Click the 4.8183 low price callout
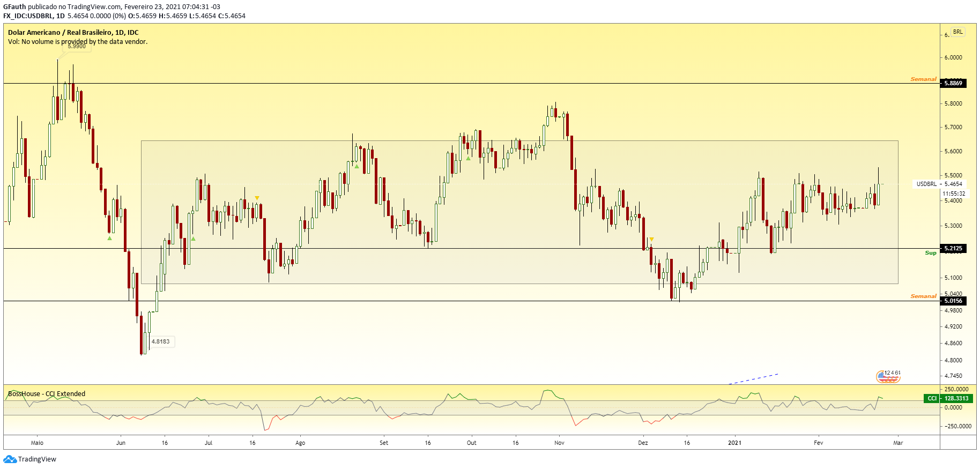This screenshot has width=980, height=469. click(x=161, y=341)
